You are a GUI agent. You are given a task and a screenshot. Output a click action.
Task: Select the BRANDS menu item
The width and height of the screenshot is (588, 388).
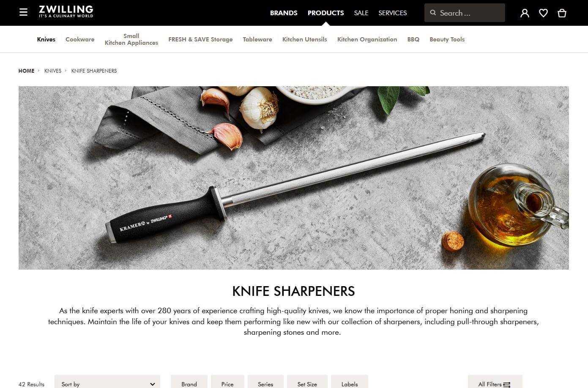point(284,13)
